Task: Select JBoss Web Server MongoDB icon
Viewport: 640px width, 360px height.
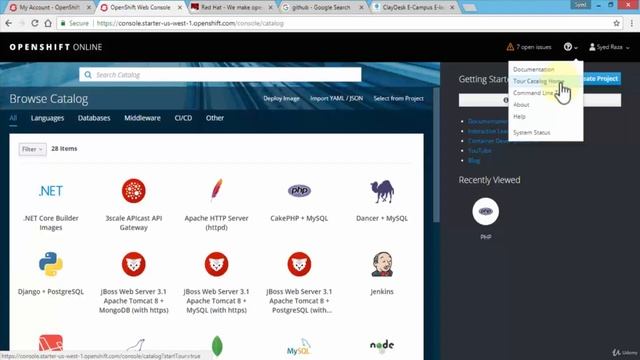Action: 133,264
